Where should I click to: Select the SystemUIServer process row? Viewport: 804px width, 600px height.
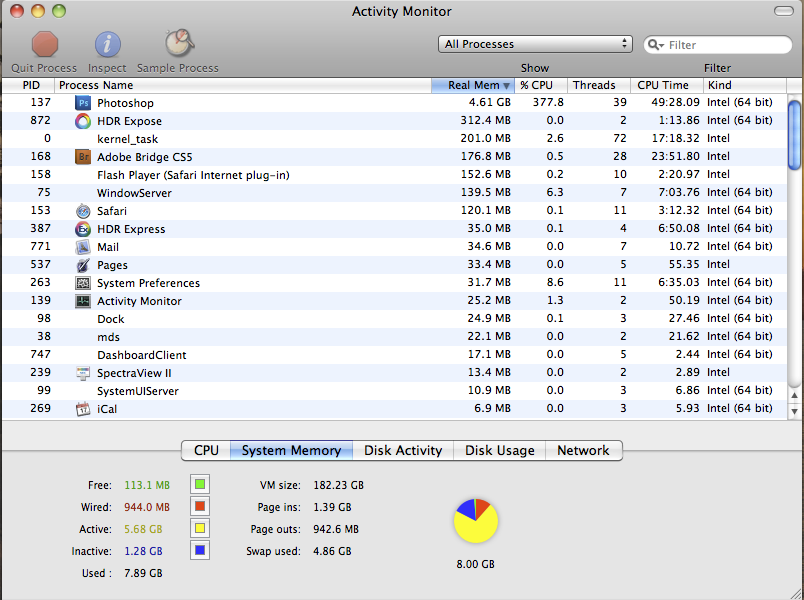(x=394, y=391)
